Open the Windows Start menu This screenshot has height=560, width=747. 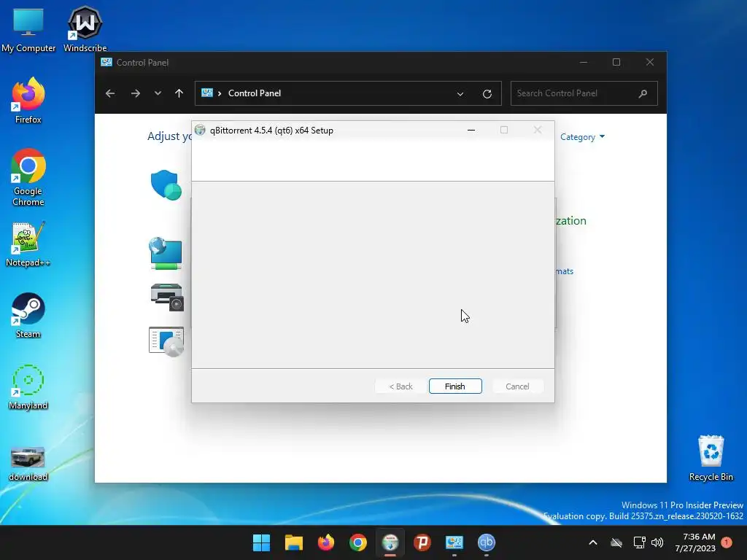point(261,542)
